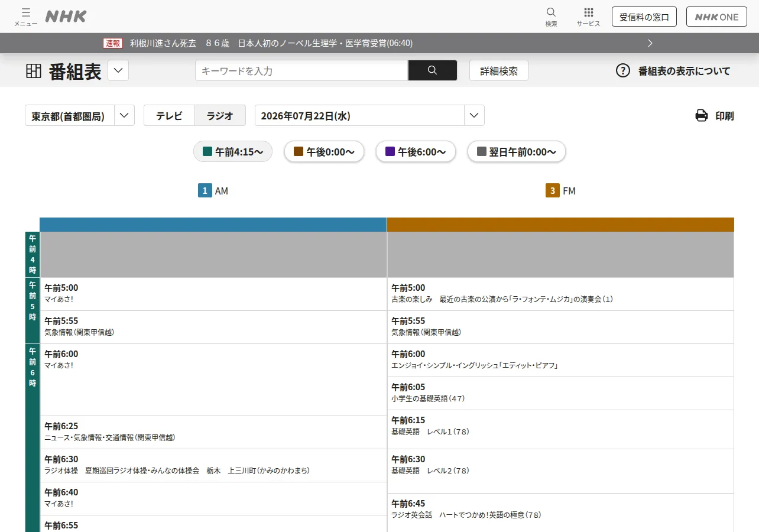Viewport: 759px width, 532px height.
Task: Open 午前6:45 ラジオ英会話 program
Action: coord(560,512)
